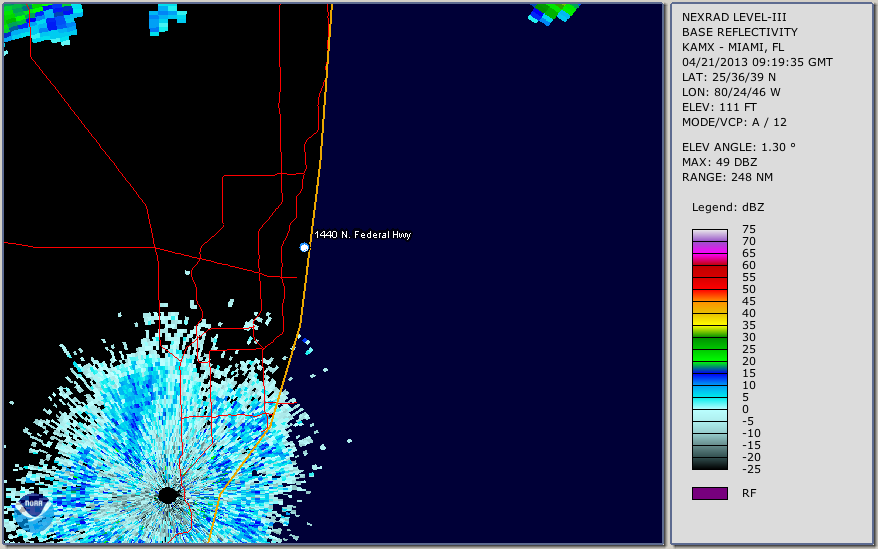
Task: Click the KAMX - MIAMI, FL station text
Action: click(733, 47)
